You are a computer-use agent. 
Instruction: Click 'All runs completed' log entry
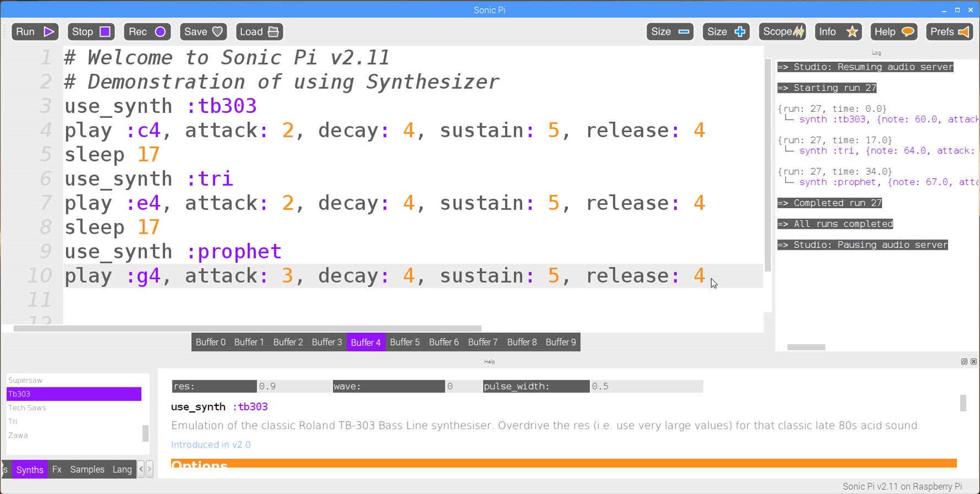pyautogui.click(x=835, y=224)
